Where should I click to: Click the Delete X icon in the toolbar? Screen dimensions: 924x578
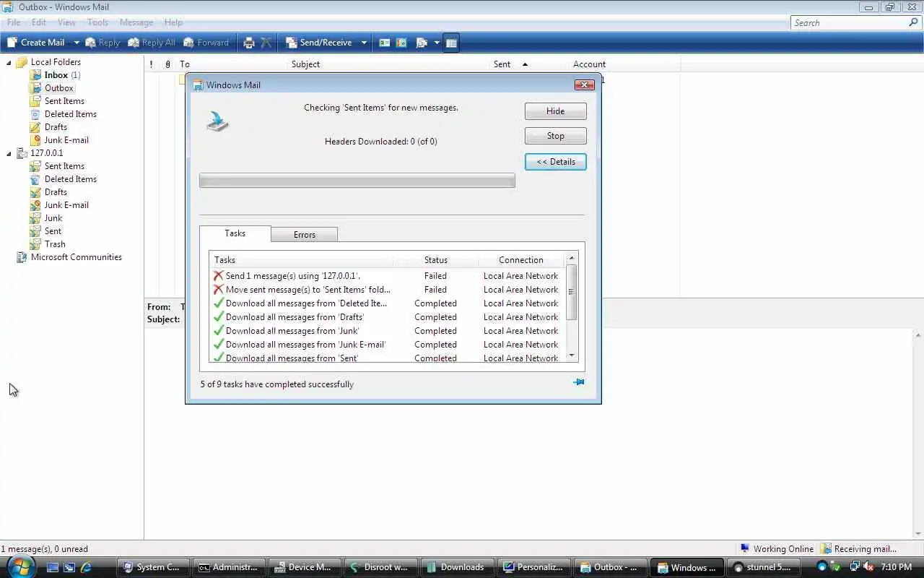click(x=266, y=43)
